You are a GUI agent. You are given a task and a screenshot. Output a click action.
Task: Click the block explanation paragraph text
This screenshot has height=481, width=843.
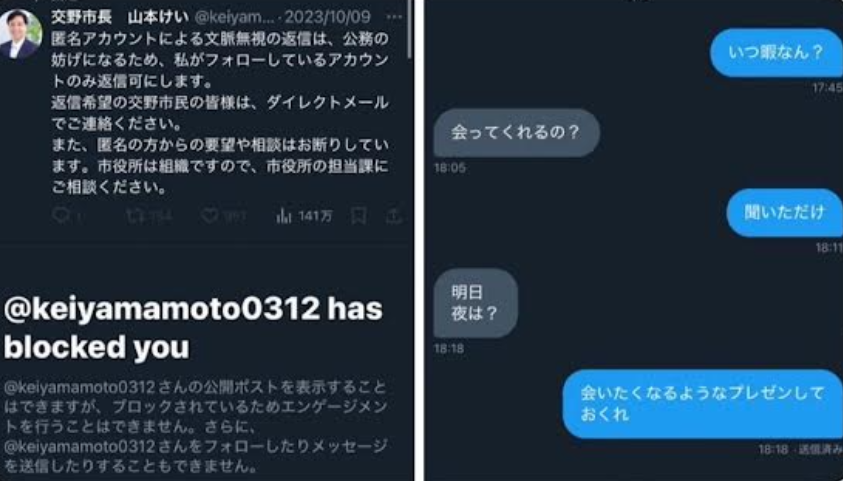(x=195, y=426)
